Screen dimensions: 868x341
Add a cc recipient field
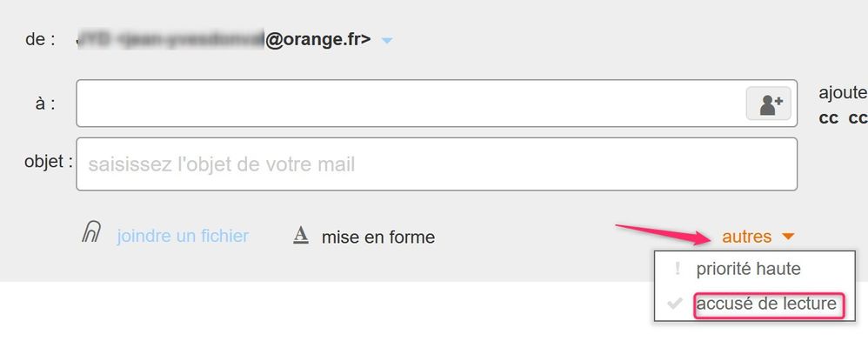pyautogui.click(x=828, y=118)
